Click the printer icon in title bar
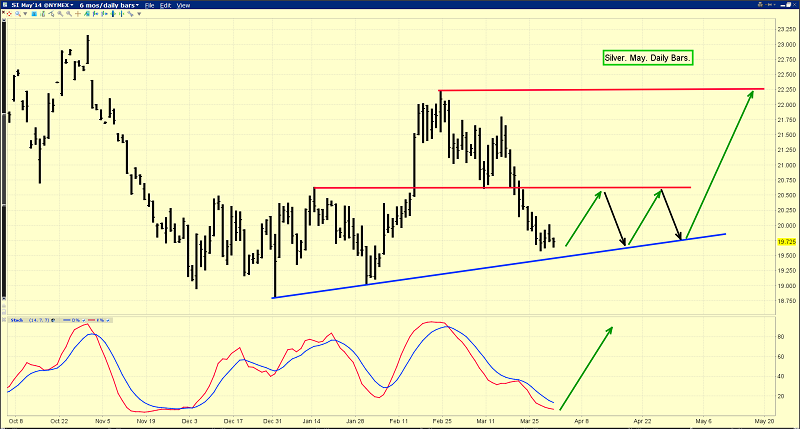Image resolution: width=800 pixels, height=429 pixels. pyautogui.click(x=760, y=5)
